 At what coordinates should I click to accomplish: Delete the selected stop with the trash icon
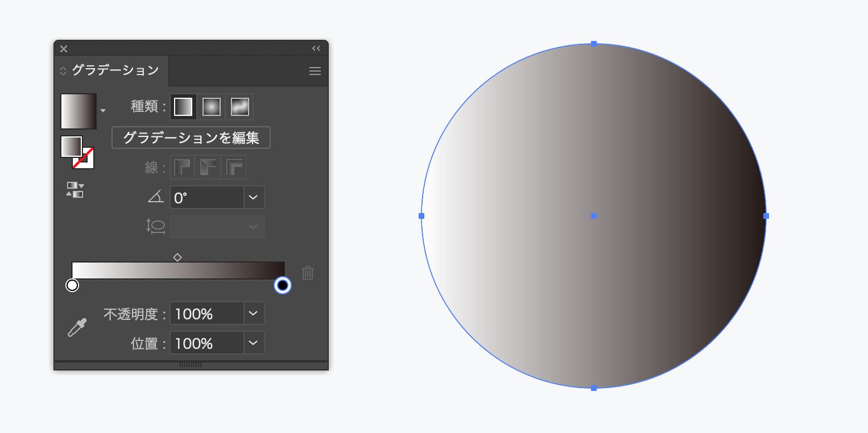coord(308,273)
